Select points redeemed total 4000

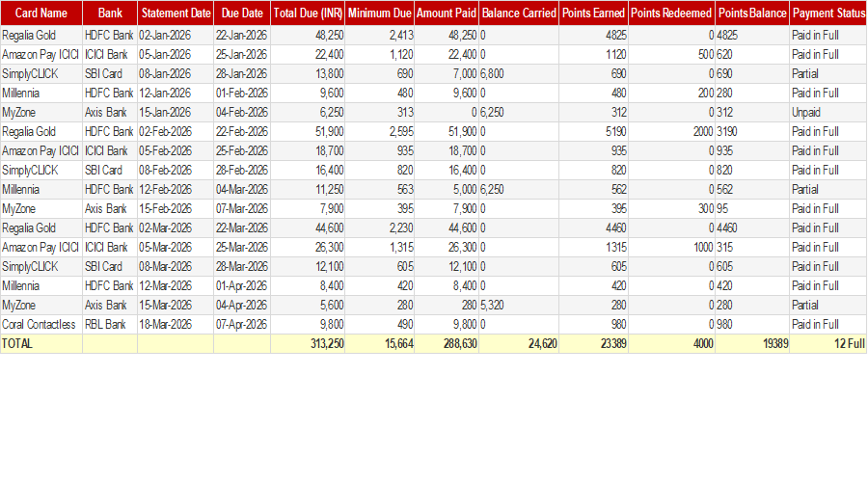pyautogui.click(x=671, y=343)
